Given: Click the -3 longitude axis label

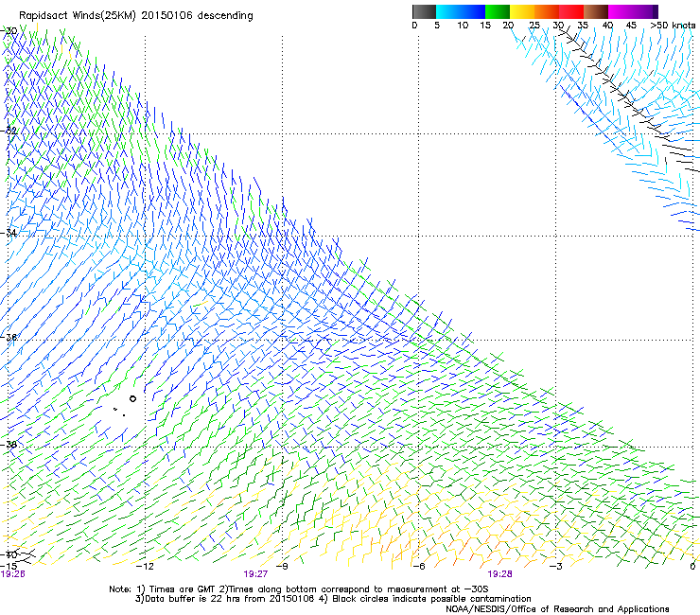Looking at the screenshot, I should [x=556, y=567].
